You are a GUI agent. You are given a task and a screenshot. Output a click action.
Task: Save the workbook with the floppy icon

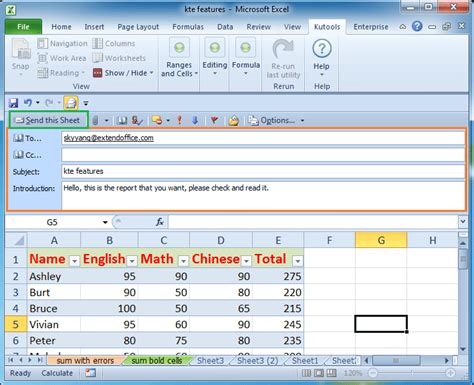13,103
